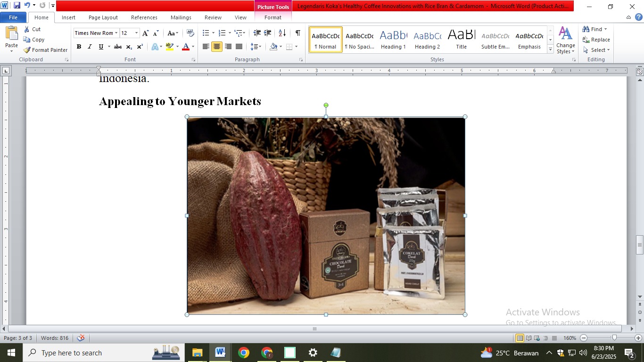Image resolution: width=644 pixels, height=362 pixels.
Task: Click the Cut scissors command
Action: tap(32, 29)
